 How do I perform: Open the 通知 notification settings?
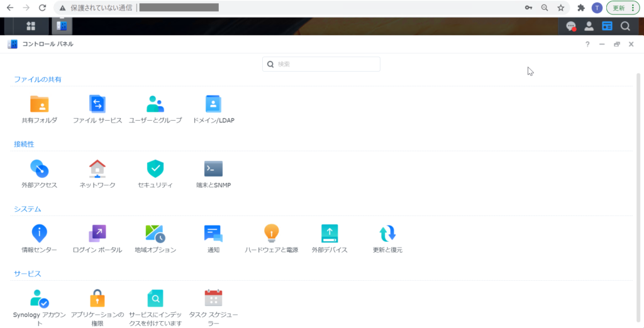point(213,234)
